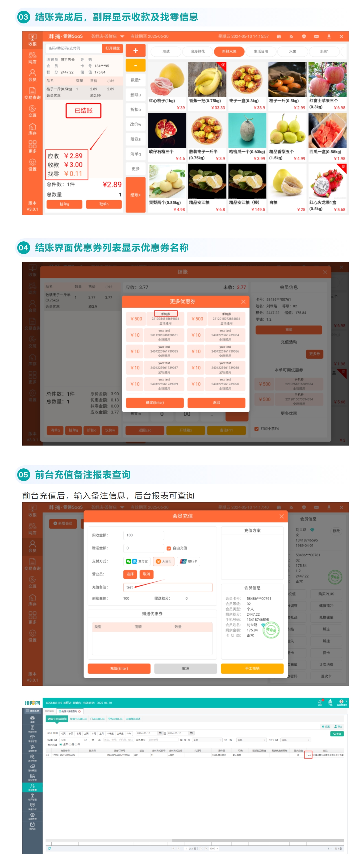The image size is (359, 868).
Task: Click the download icon in the top POS header
Action: pos(329,36)
